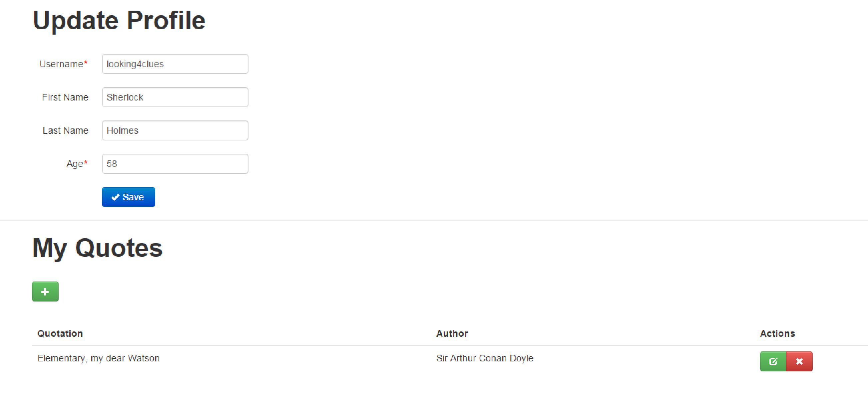Click into the First Name field
Viewport: 868px width, 394px height.
click(175, 97)
